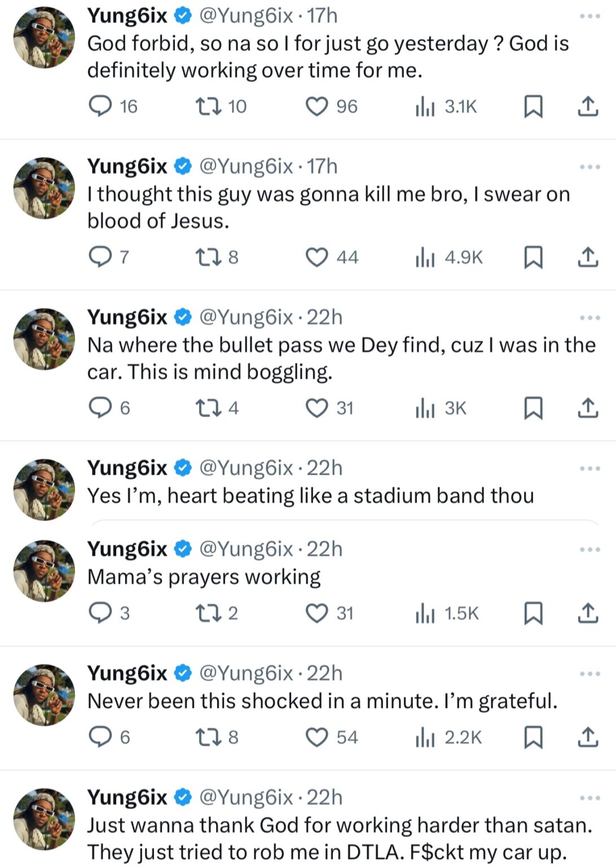The image size is (616, 867).
Task: Open profile picture on "thank God" tweet
Action: (x=44, y=819)
